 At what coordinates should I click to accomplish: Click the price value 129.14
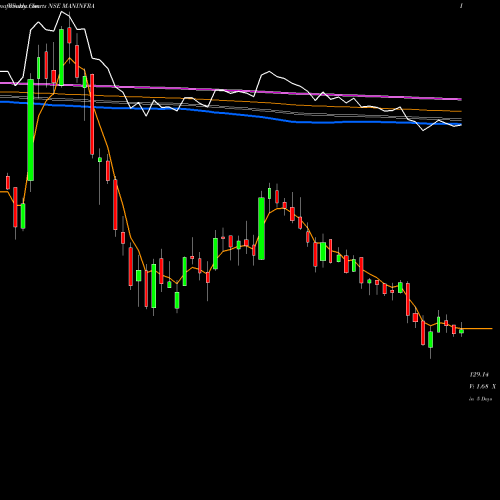click(479, 375)
